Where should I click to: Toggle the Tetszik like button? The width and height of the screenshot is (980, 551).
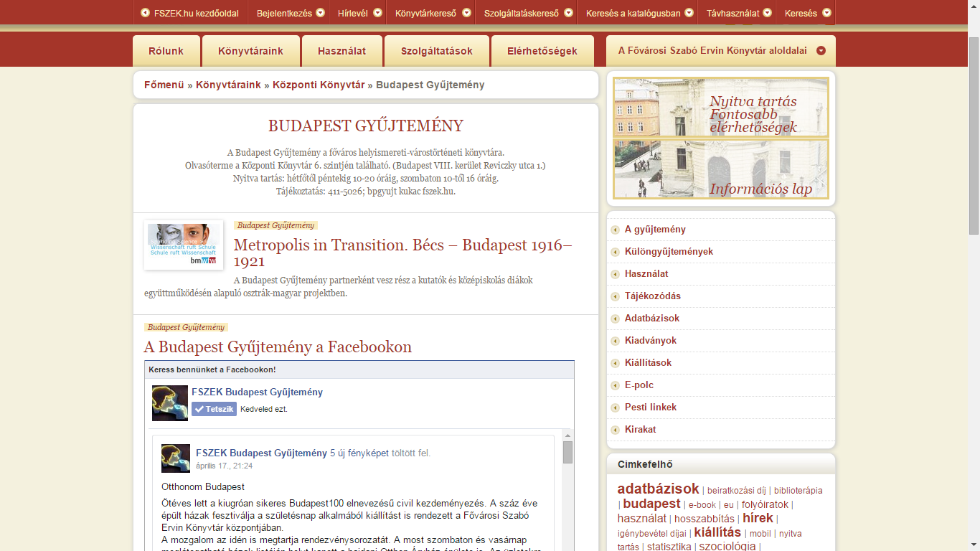(x=214, y=409)
